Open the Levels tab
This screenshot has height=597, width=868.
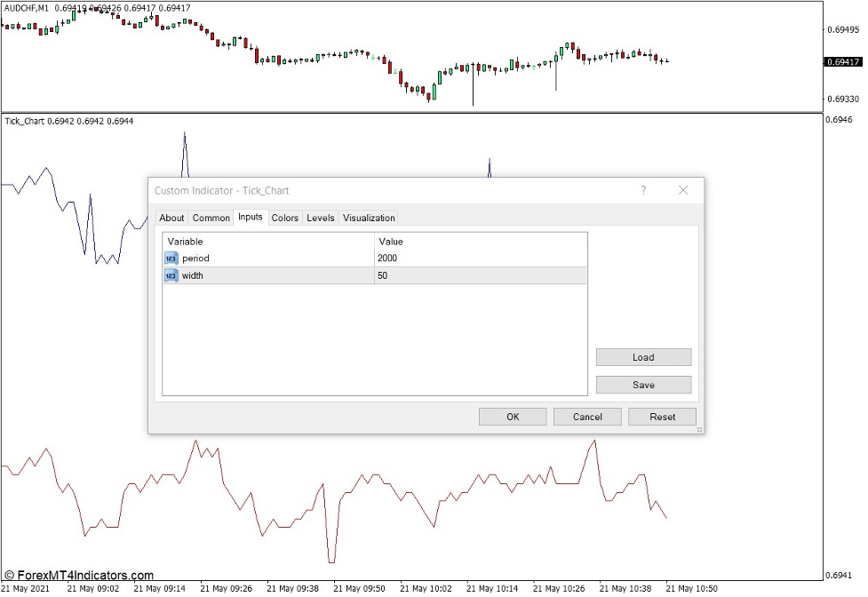[x=321, y=218]
